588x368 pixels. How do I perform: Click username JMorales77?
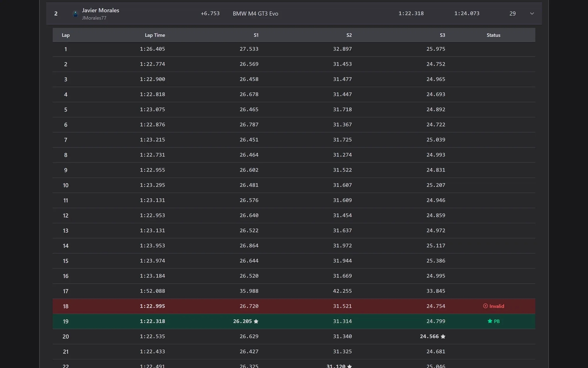click(x=94, y=18)
